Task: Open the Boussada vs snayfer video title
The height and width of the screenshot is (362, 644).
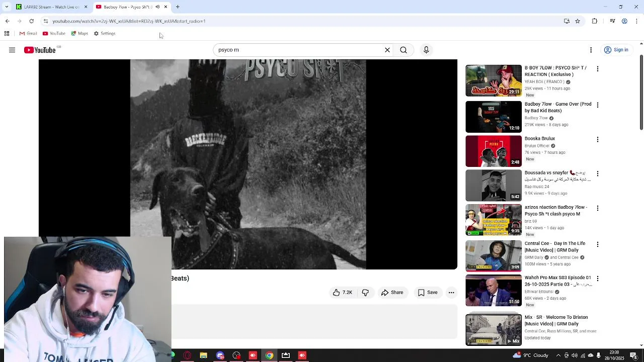Action: (557, 176)
